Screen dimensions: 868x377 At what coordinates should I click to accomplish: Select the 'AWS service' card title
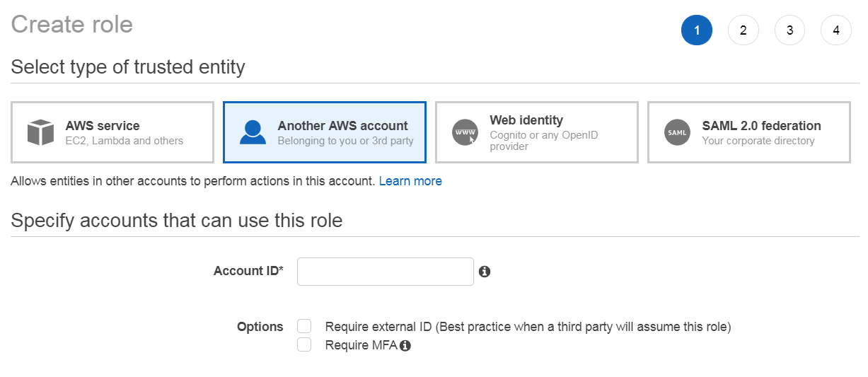(x=103, y=126)
